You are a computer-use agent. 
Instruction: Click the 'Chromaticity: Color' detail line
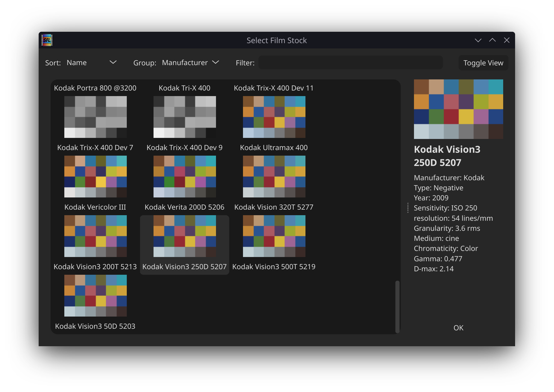click(x=446, y=248)
